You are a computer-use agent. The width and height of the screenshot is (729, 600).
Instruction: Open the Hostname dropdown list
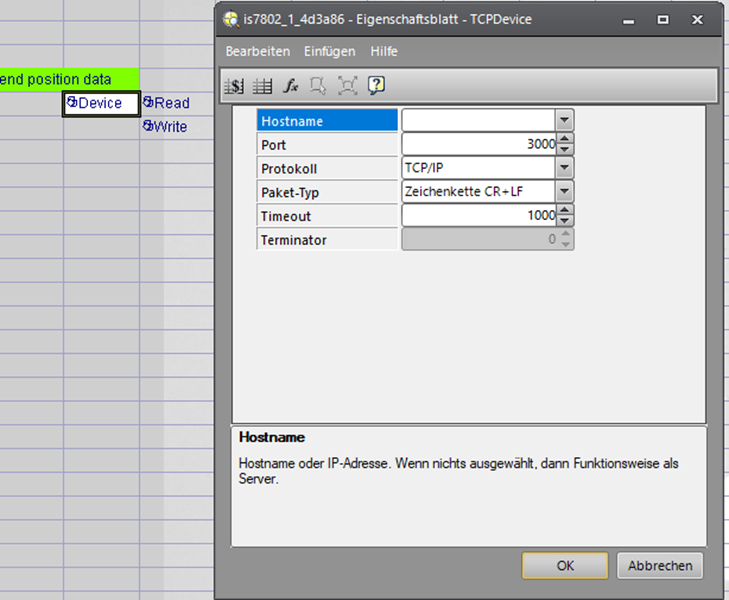(x=565, y=121)
